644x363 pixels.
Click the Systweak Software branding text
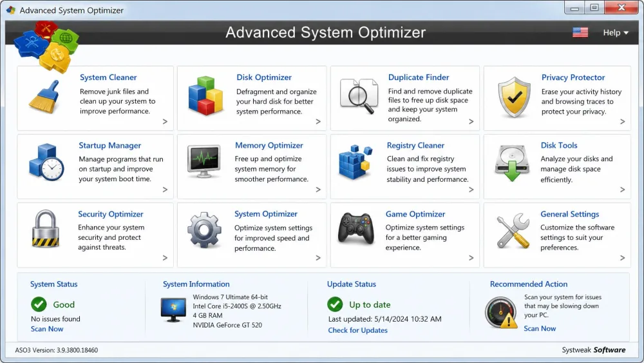tap(594, 350)
